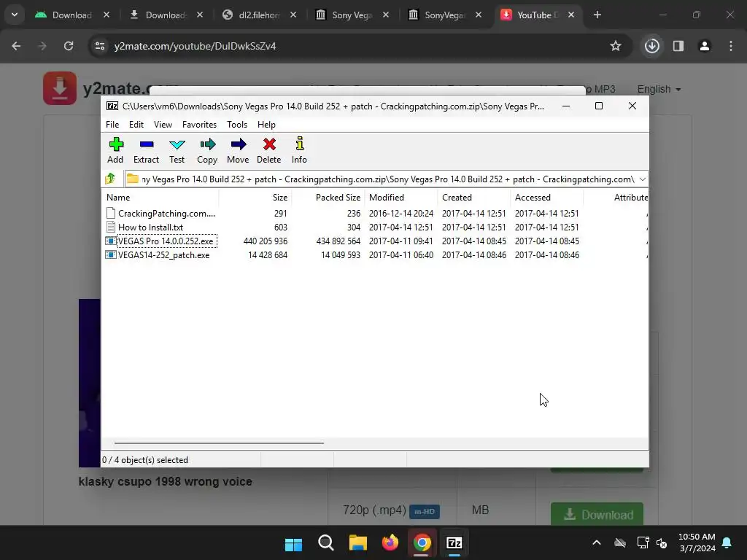The width and height of the screenshot is (747, 560).
Task: Click the y2mate logo icon
Action: pos(60,88)
